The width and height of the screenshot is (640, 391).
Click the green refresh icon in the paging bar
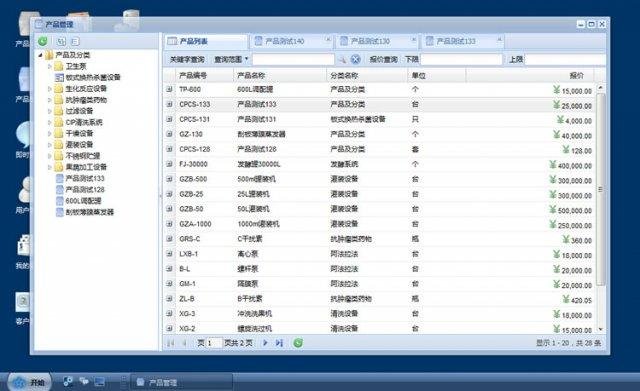(x=298, y=343)
